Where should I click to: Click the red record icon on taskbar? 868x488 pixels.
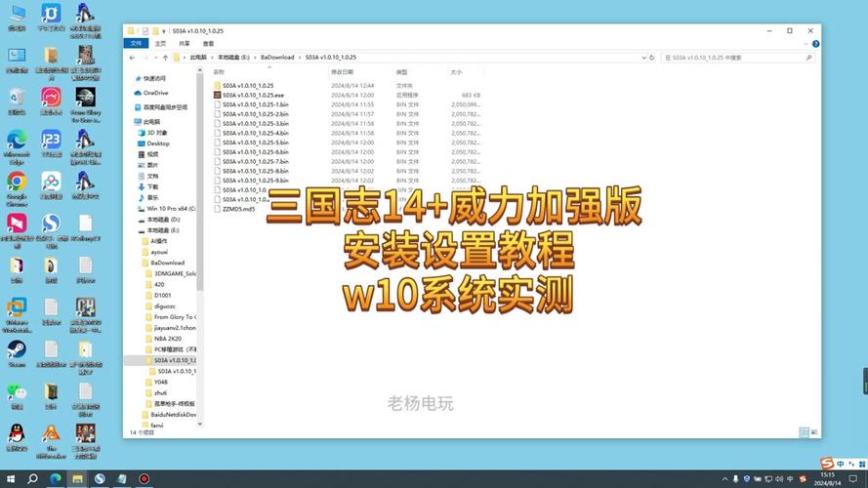(144, 478)
